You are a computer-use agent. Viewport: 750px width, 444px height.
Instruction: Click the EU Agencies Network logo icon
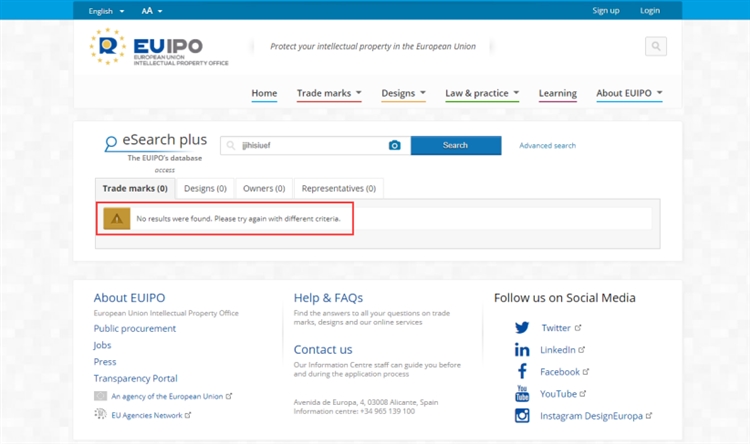(x=100, y=414)
